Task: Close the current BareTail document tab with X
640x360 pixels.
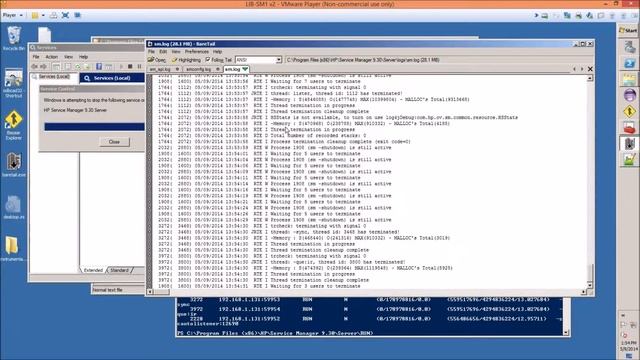Action: click(x=590, y=69)
